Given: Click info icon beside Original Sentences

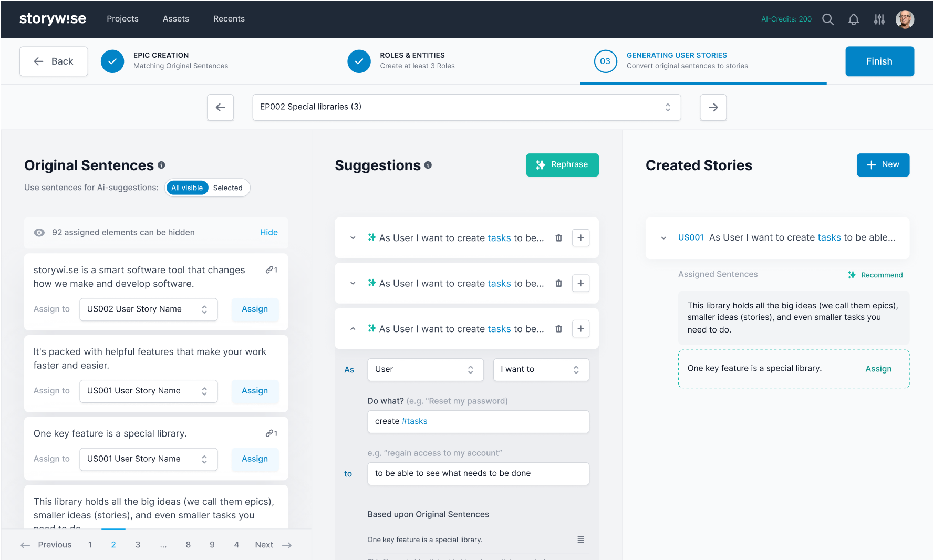Looking at the screenshot, I should coord(161,165).
